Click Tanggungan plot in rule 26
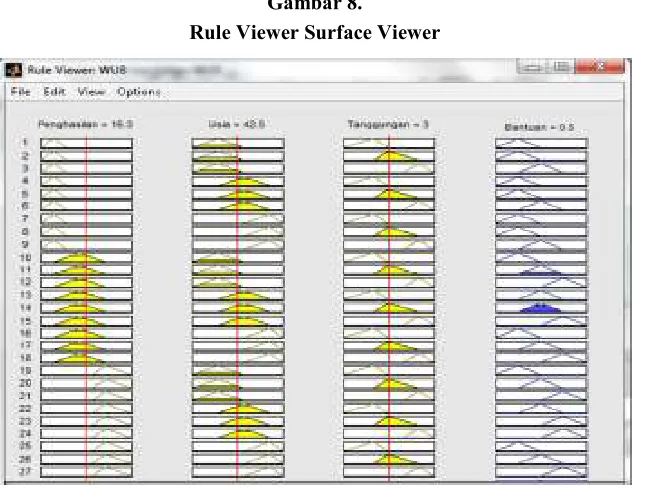This screenshot has width=650, height=488. (389, 459)
